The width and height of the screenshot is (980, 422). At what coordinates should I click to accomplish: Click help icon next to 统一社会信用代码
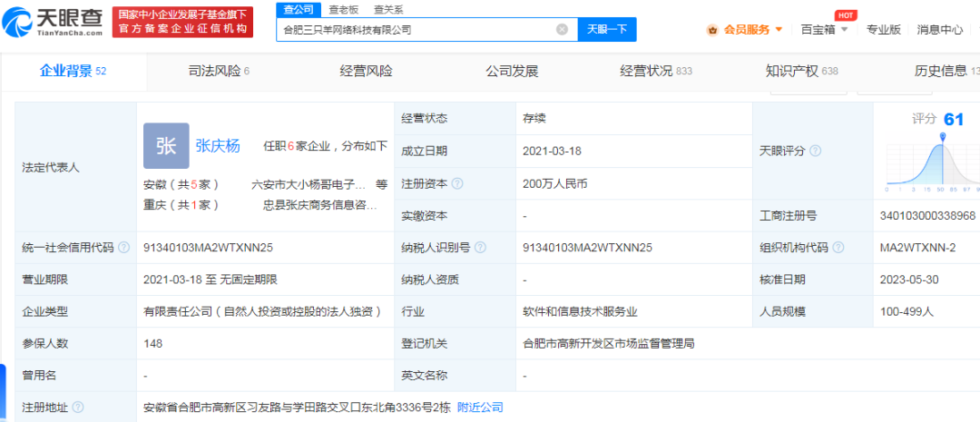123,248
